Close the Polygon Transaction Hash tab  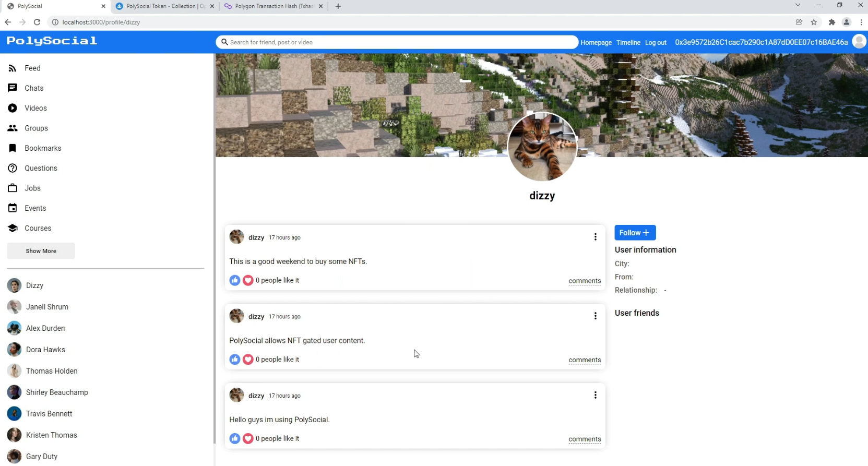click(x=320, y=6)
